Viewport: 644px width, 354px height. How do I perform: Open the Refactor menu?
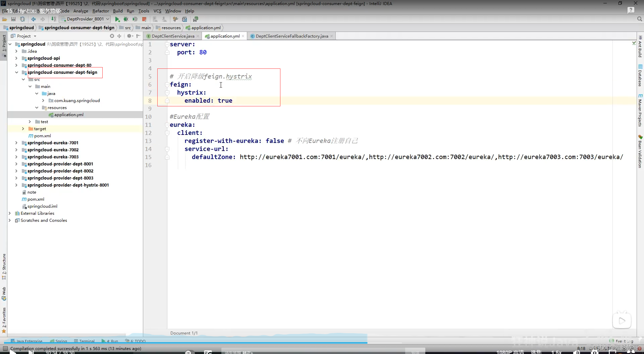click(101, 11)
